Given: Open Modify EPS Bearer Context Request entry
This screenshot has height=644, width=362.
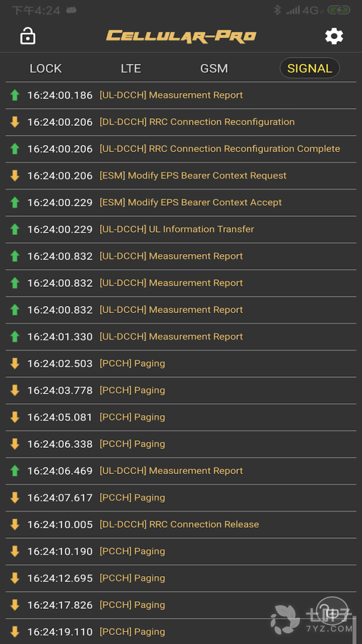Looking at the screenshot, I should pos(193,176).
